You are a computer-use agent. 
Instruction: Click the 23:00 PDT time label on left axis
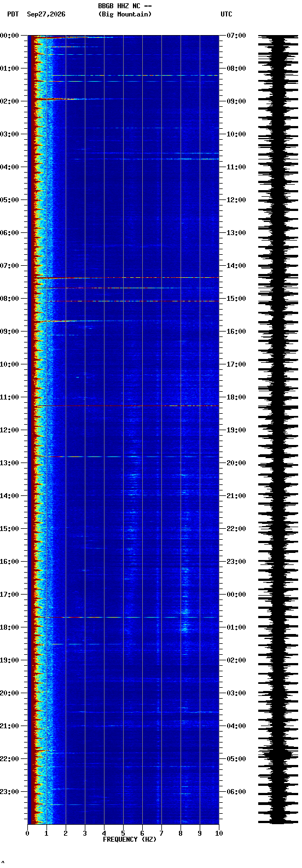point(10,792)
